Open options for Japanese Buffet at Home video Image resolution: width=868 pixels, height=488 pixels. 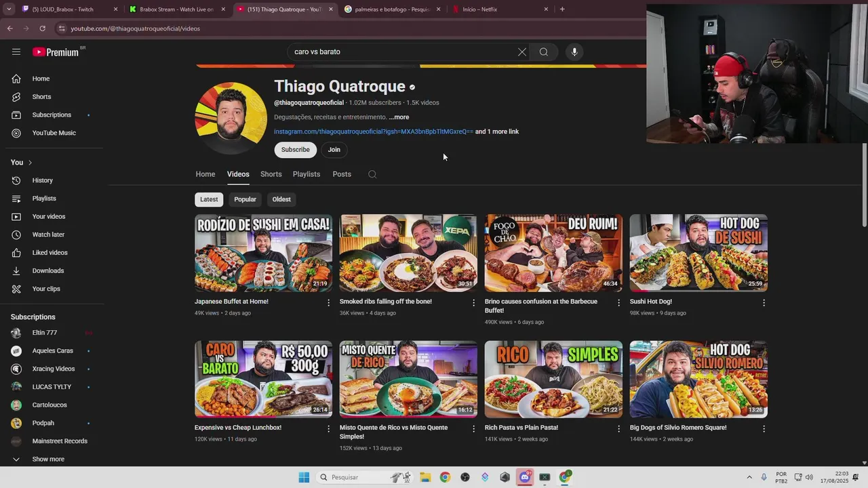click(x=329, y=302)
